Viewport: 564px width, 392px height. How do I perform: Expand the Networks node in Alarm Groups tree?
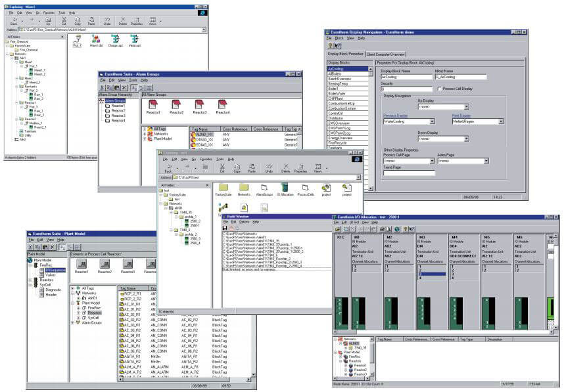click(144, 133)
